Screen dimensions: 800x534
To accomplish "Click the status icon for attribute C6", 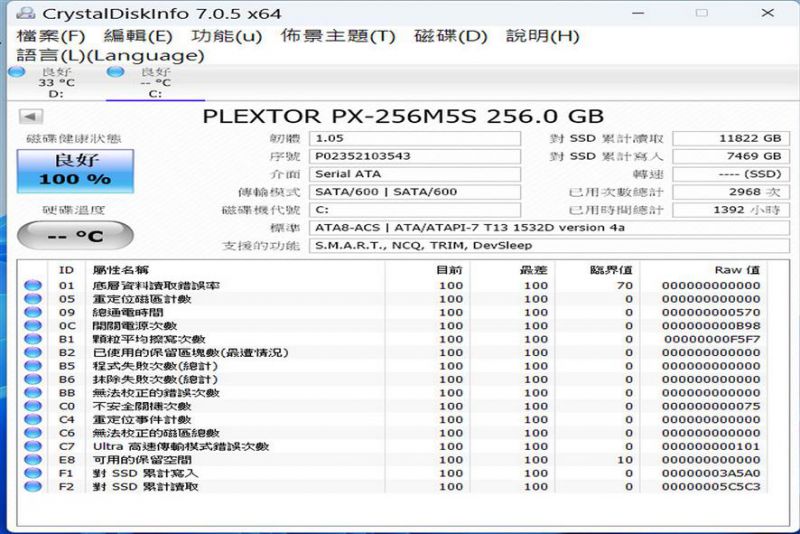I will [33, 433].
